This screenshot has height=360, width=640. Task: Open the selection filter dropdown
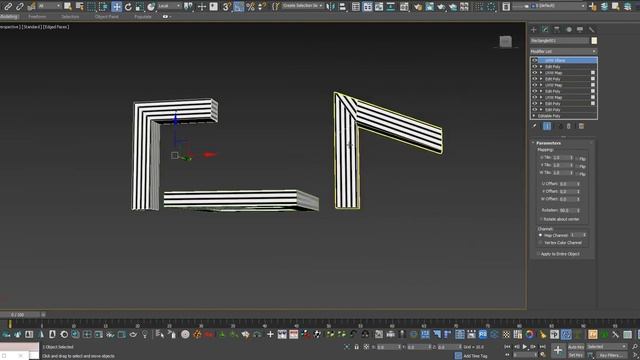(49, 6)
